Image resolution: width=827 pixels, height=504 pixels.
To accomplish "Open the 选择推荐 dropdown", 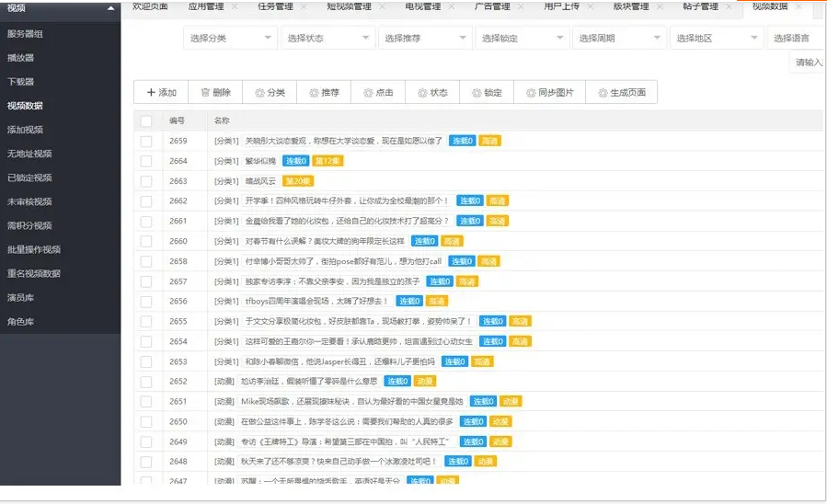I will point(425,38).
